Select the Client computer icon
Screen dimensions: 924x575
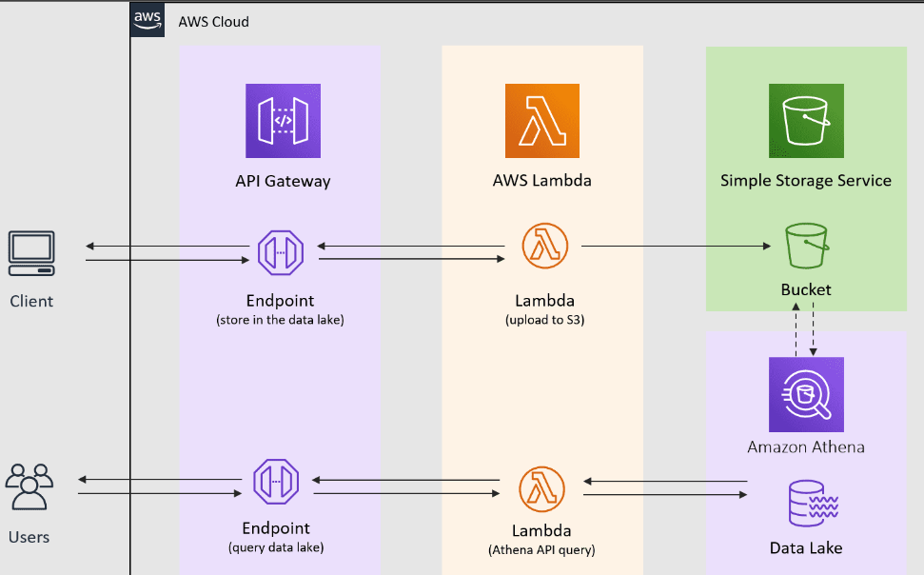pos(31,253)
